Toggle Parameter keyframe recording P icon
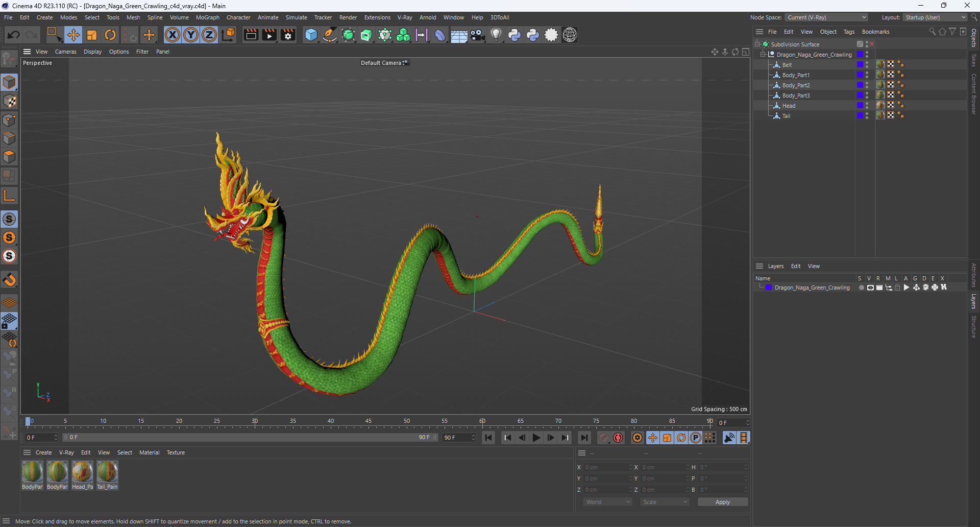This screenshot has height=527, width=980. 696,438
